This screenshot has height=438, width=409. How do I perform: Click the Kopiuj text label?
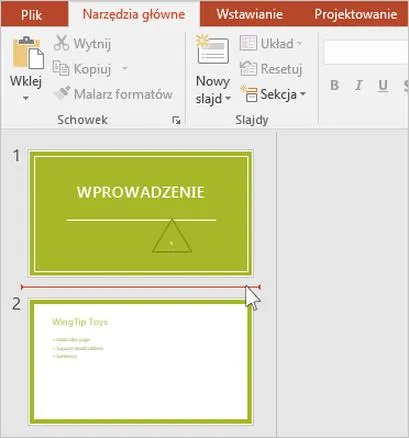92,69
